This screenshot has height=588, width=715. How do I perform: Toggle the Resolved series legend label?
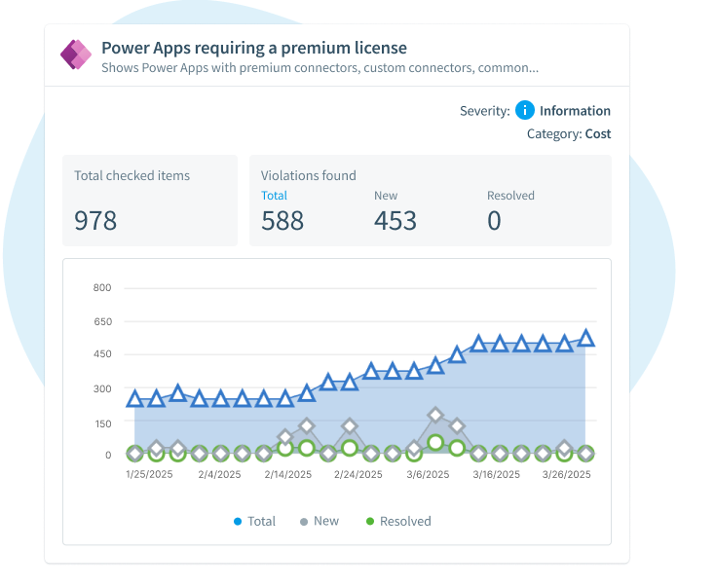tap(405, 522)
